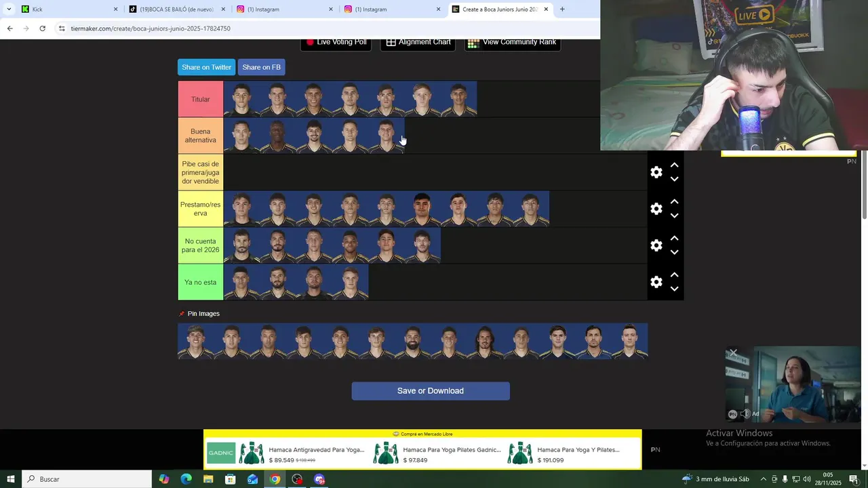Move Pibe casi de primera tier down
Image resolution: width=868 pixels, height=488 pixels.
pos(674,180)
